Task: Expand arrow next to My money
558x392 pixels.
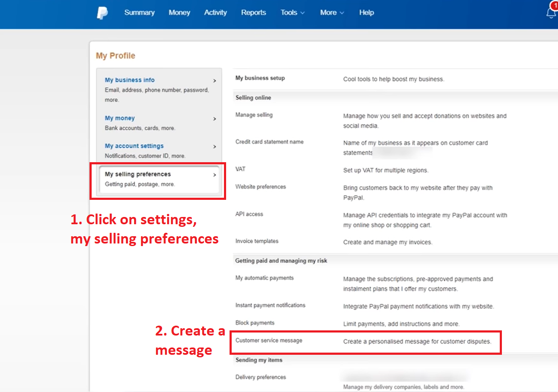Action: click(x=215, y=119)
